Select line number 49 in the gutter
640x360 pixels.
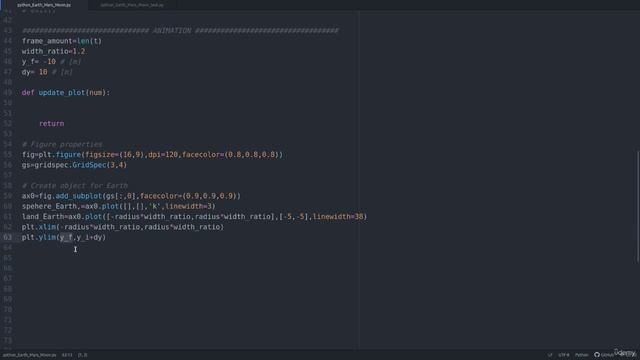(8, 93)
